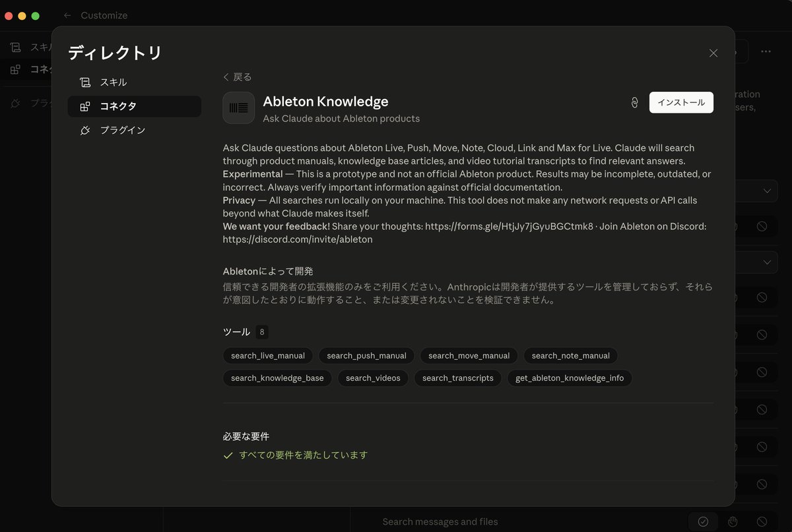Click the back arrow in the Customize window

coord(67,15)
